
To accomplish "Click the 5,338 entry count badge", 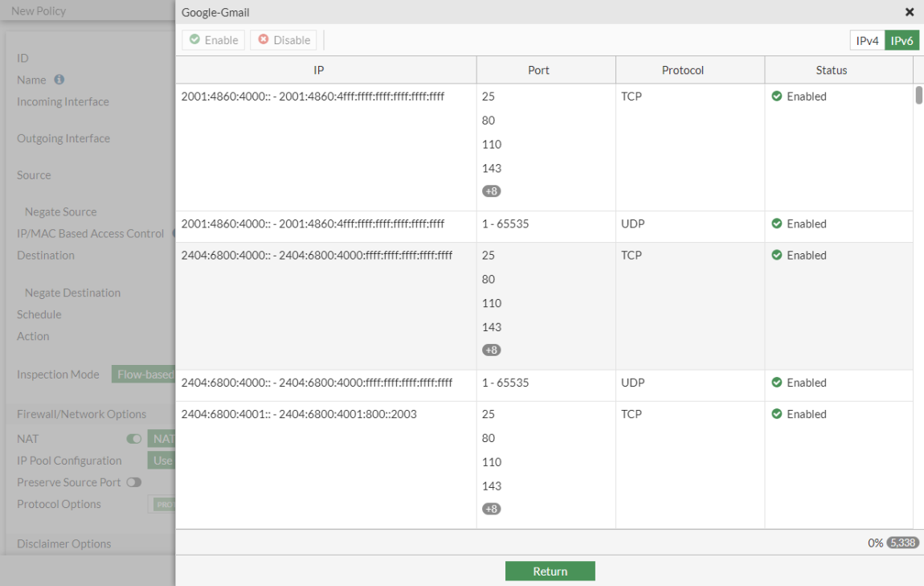I will [x=903, y=543].
